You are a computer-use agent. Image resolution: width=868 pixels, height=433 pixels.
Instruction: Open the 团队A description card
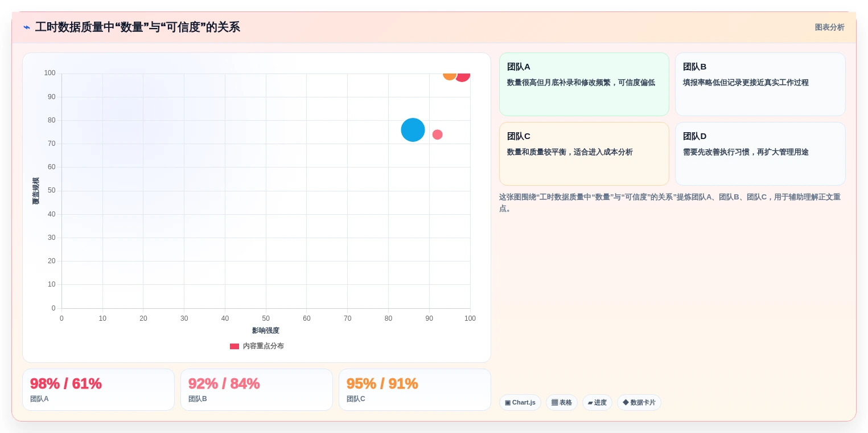coord(584,84)
